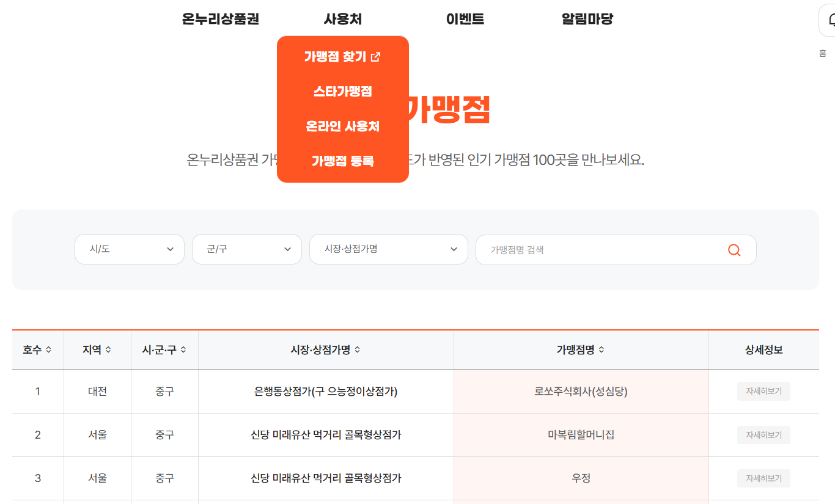Screen dimensions: 835x504
Task: Select 가맹점 등록 in submenu
Action: pos(343,161)
